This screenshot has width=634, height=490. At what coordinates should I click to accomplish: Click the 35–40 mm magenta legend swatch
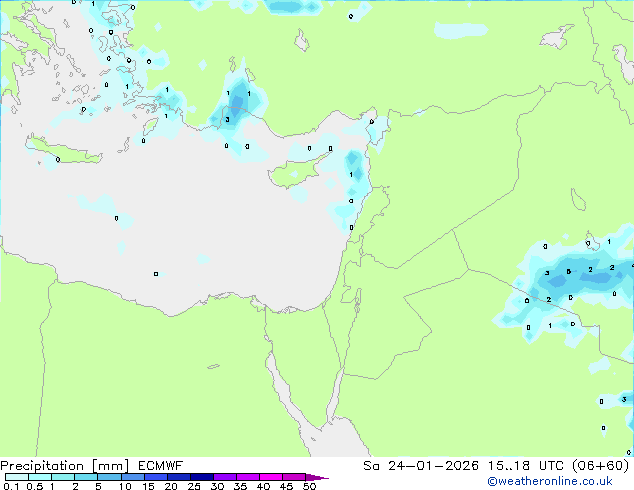(x=248, y=477)
